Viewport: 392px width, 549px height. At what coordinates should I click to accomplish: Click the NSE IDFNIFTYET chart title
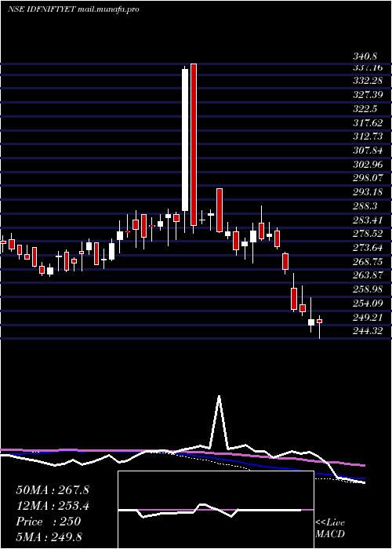point(74,9)
